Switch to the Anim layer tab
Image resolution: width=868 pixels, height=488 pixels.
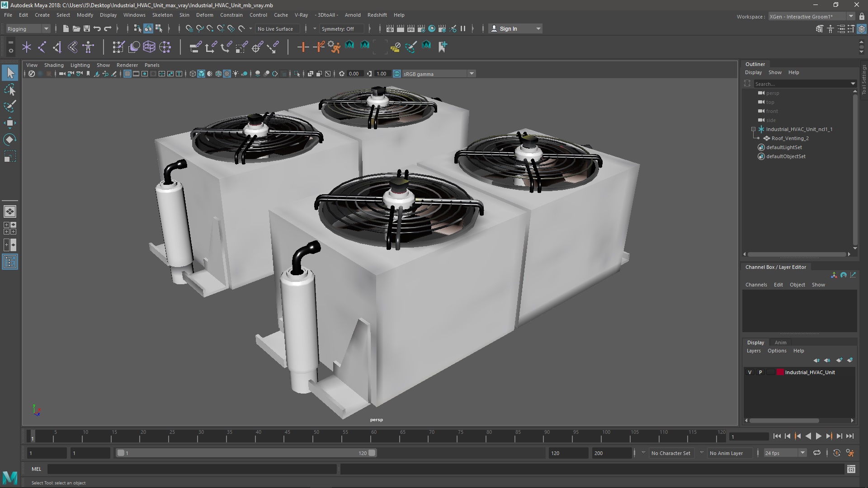click(780, 343)
